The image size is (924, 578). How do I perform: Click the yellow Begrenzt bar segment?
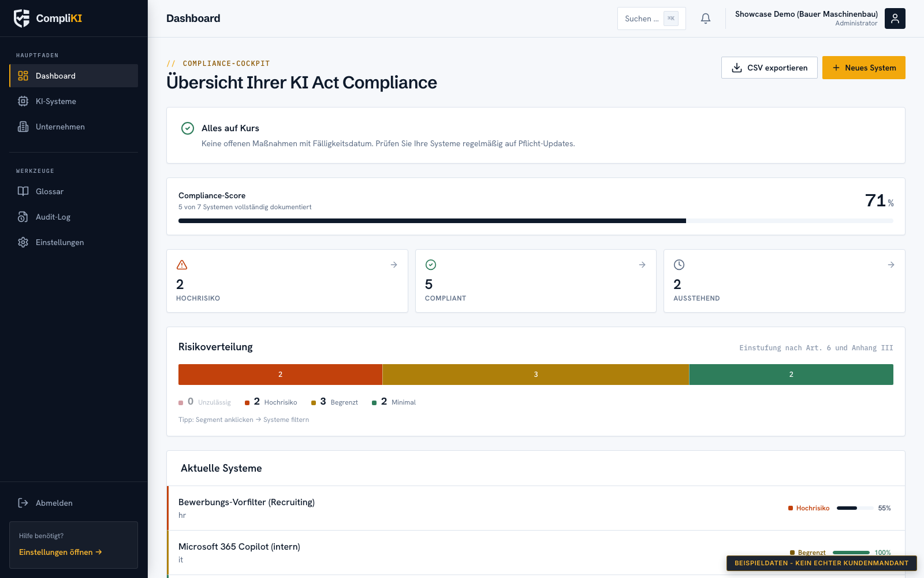(x=536, y=375)
